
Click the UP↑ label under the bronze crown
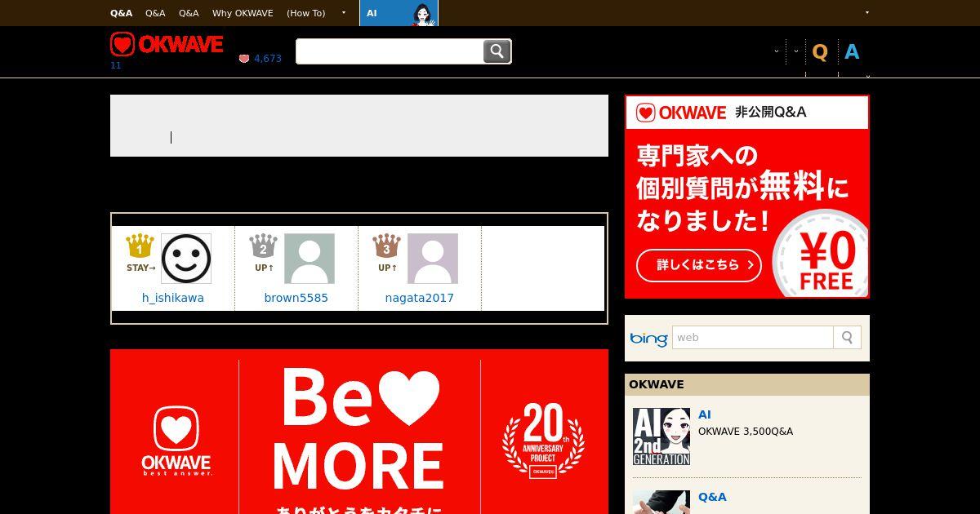click(387, 268)
